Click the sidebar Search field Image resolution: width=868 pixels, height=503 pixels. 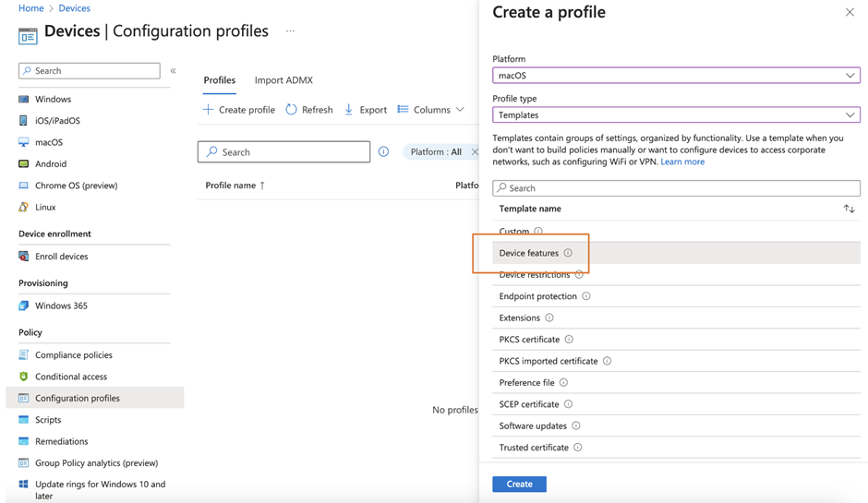click(90, 71)
